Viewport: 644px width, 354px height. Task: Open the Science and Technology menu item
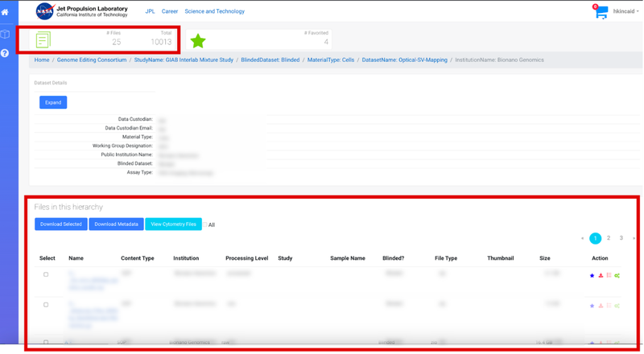click(x=214, y=11)
